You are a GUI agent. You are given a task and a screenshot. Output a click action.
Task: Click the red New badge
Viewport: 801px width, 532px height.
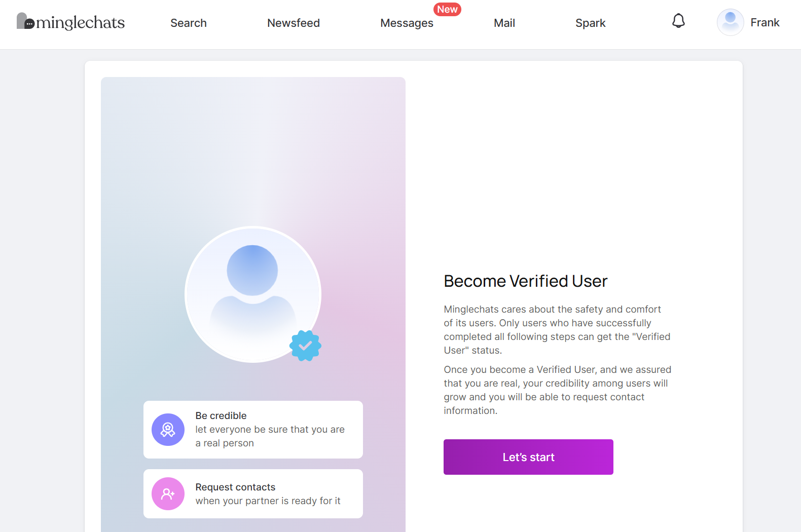pos(447,9)
